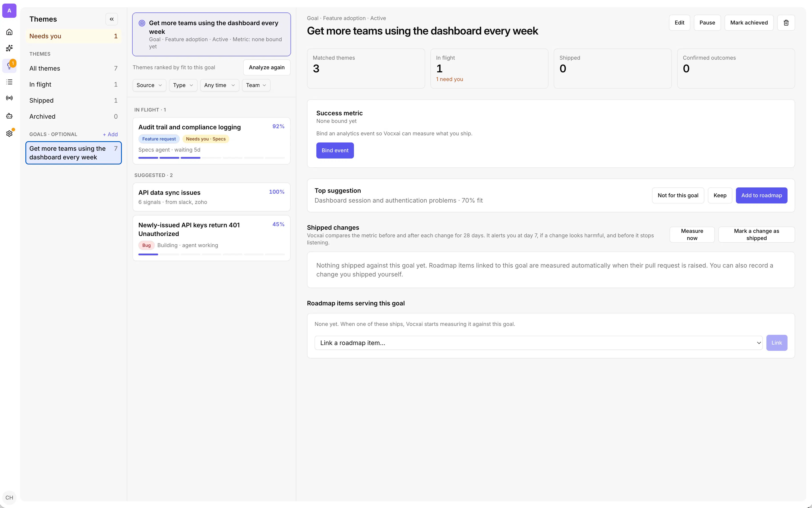Select In flight in the sidebar

[73, 85]
